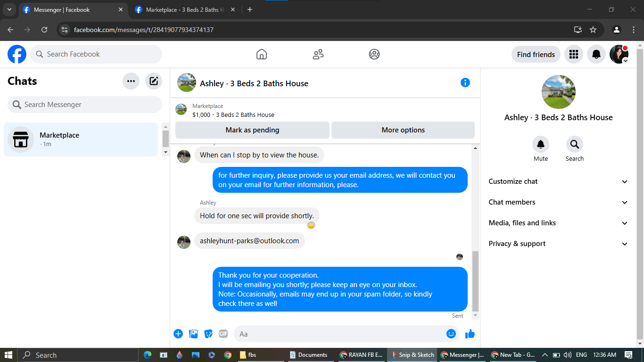View site information icon in address bar
644x362 pixels.
[x=65, y=30]
